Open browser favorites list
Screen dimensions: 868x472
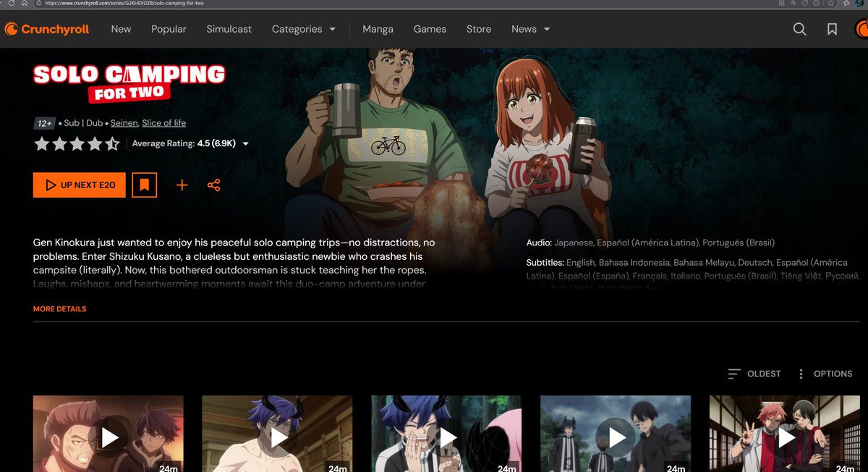[x=846, y=4]
